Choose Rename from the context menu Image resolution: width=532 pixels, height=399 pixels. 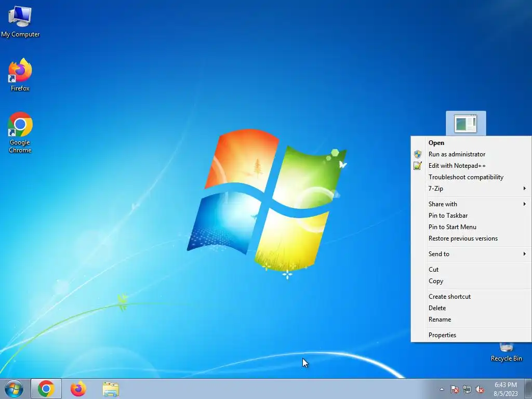(471, 320)
